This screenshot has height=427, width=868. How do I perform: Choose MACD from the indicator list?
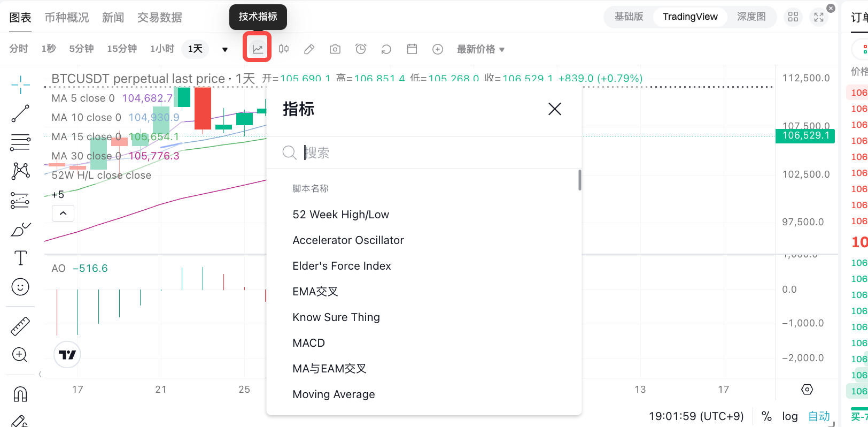click(309, 343)
